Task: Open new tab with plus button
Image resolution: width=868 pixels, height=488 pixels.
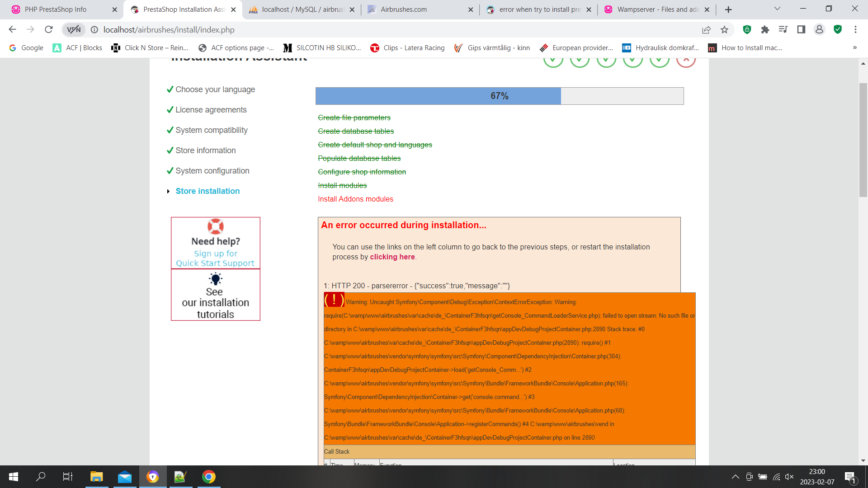Action: click(728, 9)
